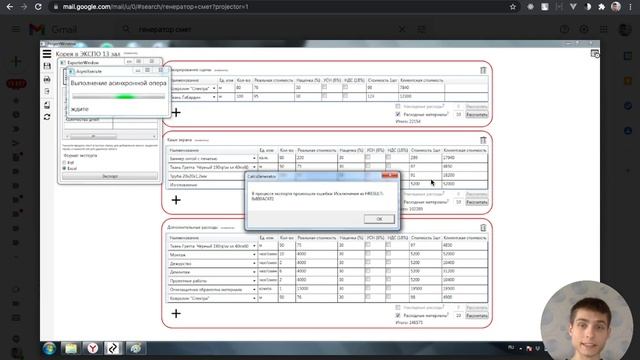Click the Gmail logo

[x=53, y=29]
